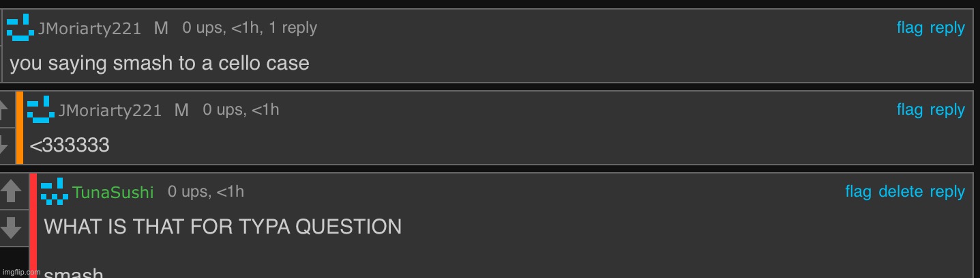Upvote the TunaSushi comment

(12, 191)
